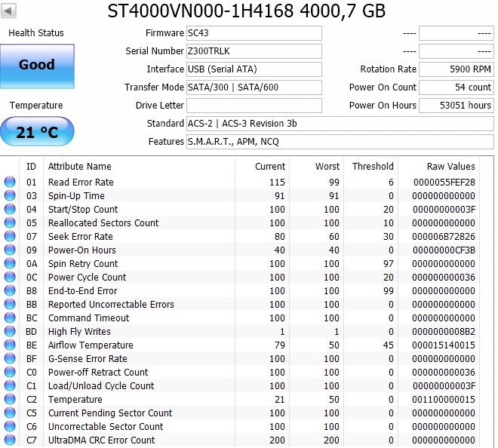Click the Rotation Rate 5900 RPM field
498x448 pixels.
click(x=456, y=69)
